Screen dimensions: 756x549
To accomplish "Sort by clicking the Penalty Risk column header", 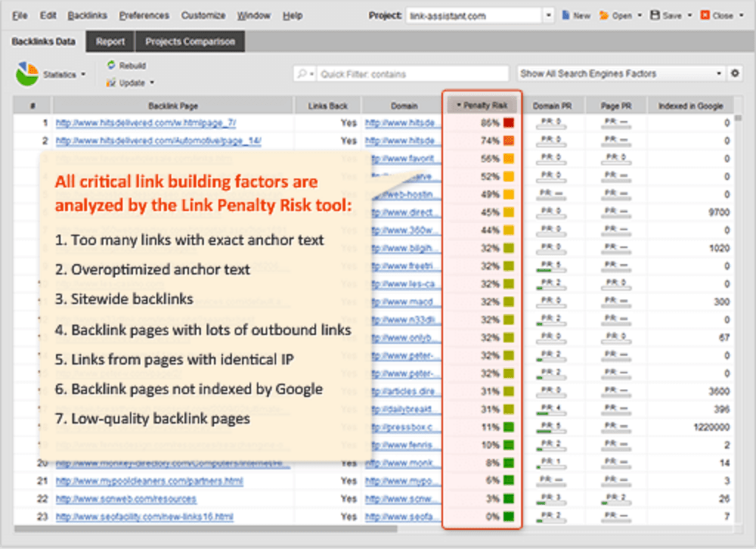I will coord(482,105).
